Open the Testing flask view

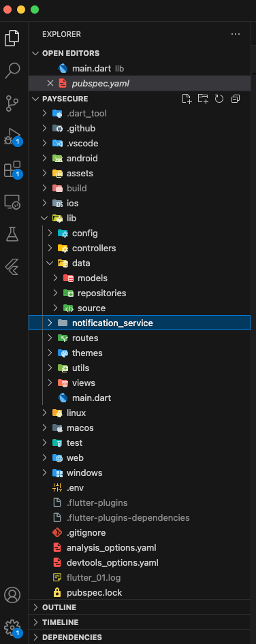click(12, 234)
